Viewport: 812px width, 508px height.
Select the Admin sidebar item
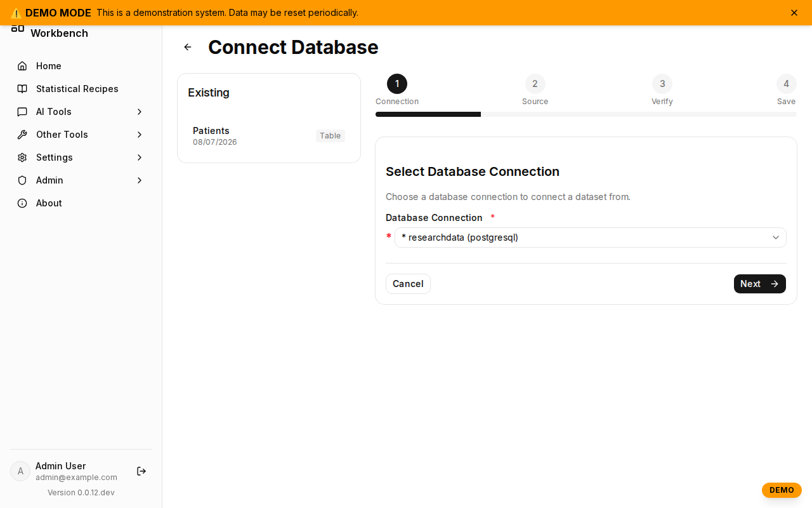(81, 180)
